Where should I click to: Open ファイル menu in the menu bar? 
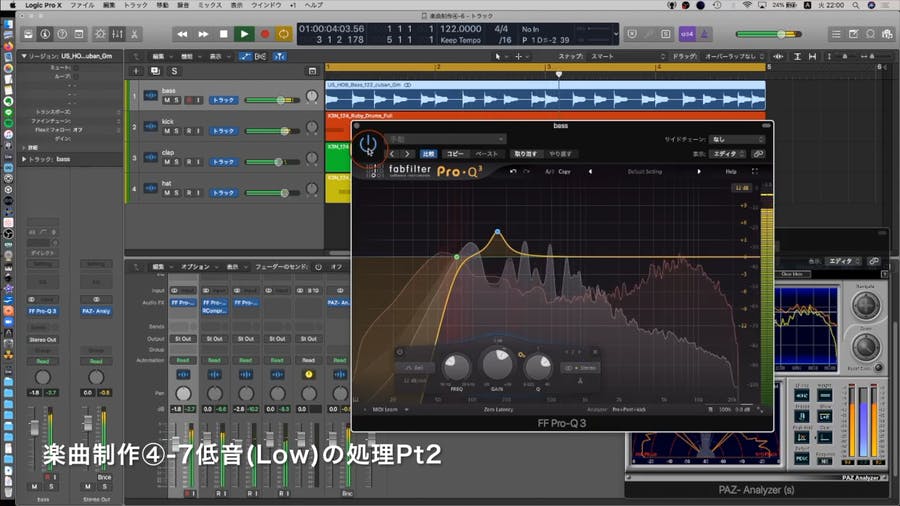(x=82, y=5)
